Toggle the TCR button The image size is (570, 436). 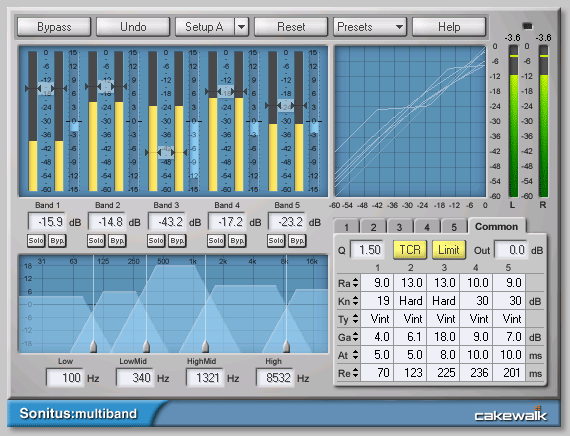410,250
